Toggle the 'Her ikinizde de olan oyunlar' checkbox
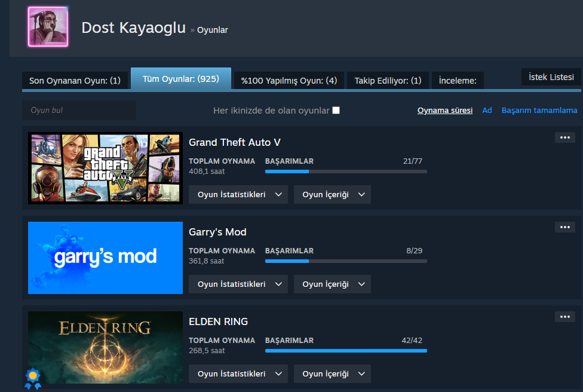 (336, 111)
